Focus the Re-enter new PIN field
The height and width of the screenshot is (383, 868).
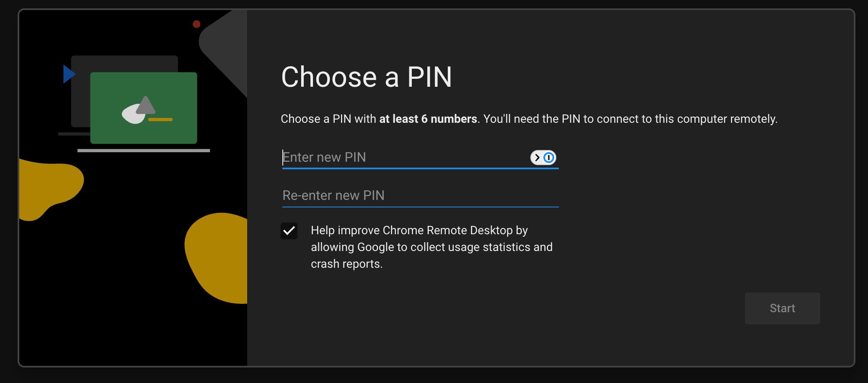[419, 196]
